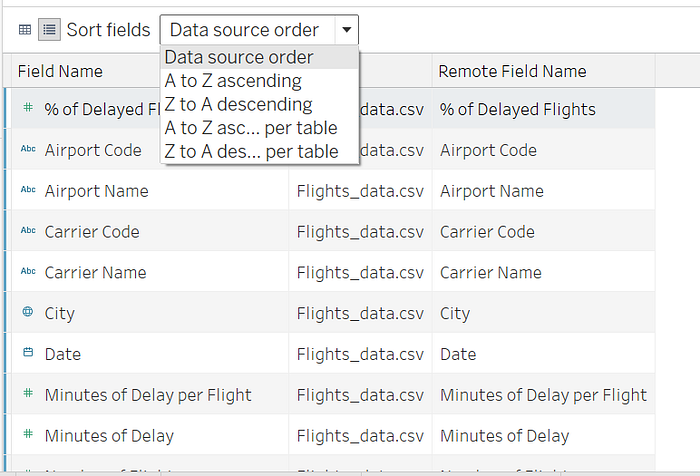This screenshot has width=700, height=476.
Task: Open the Abc type icon for Carrier Name
Action: click(28, 271)
